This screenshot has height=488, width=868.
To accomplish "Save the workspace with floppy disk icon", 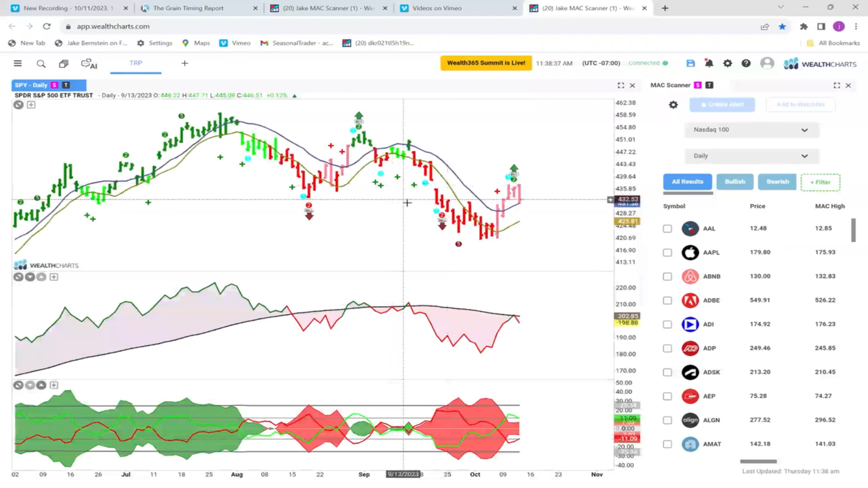I will pos(690,63).
